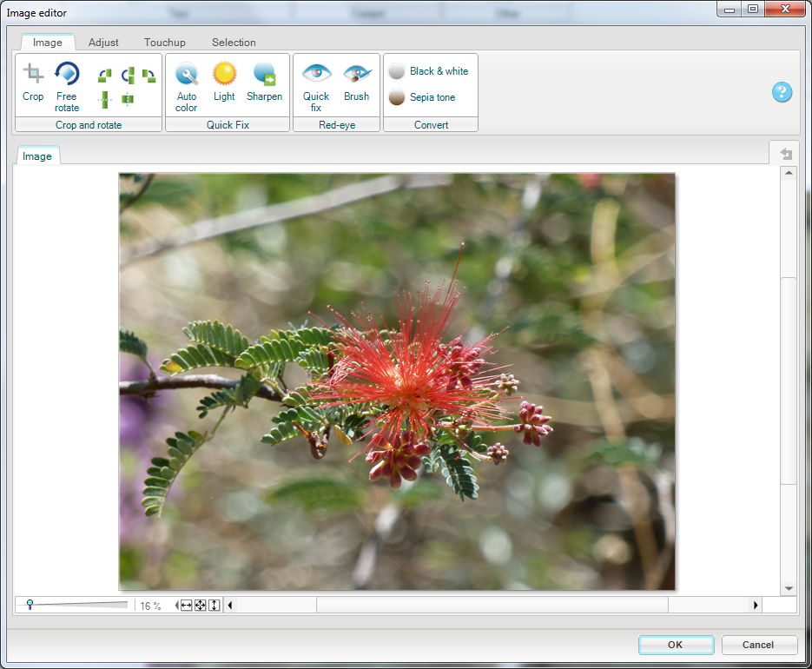
Task: Run the Red-eye Quick fix
Action: [x=316, y=87]
